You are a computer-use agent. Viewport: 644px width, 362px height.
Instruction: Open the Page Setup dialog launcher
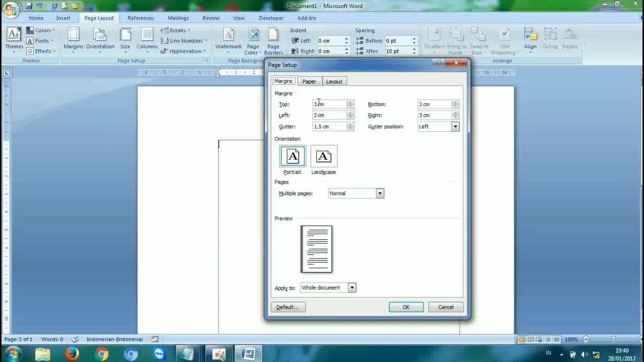206,60
